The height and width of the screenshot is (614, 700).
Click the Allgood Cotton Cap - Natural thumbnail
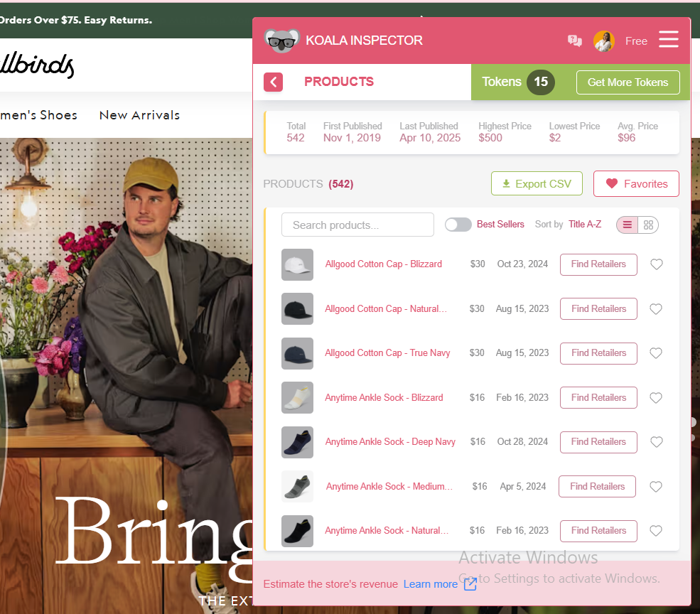pos(297,309)
